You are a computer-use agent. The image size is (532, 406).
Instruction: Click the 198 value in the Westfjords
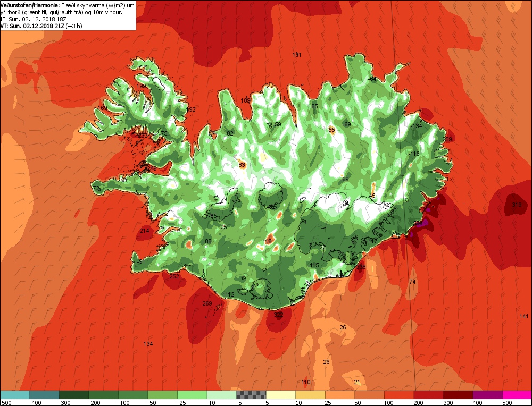pos(141,86)
